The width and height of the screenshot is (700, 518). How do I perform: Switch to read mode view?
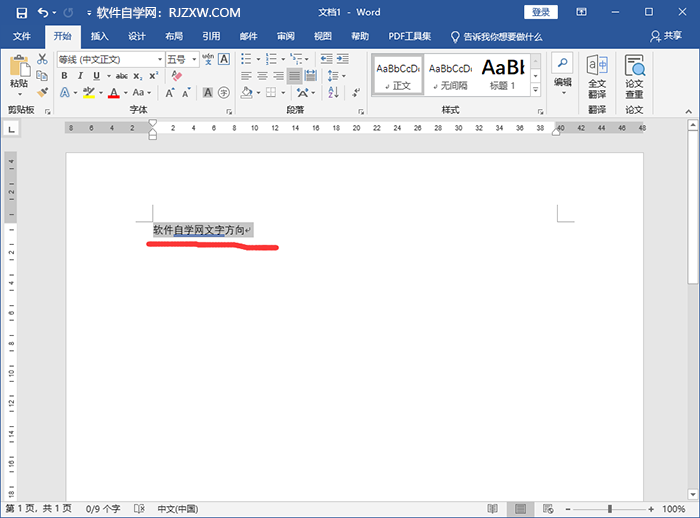pyautogui.click(x=492, y=509)
